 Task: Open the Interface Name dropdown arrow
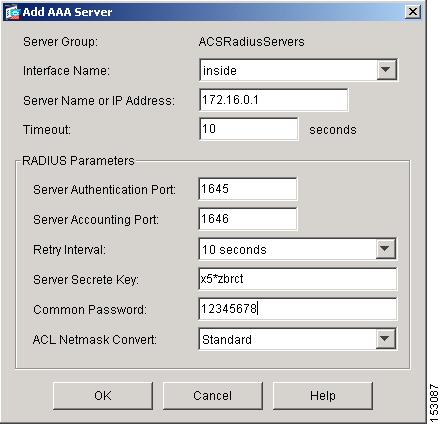386,70
